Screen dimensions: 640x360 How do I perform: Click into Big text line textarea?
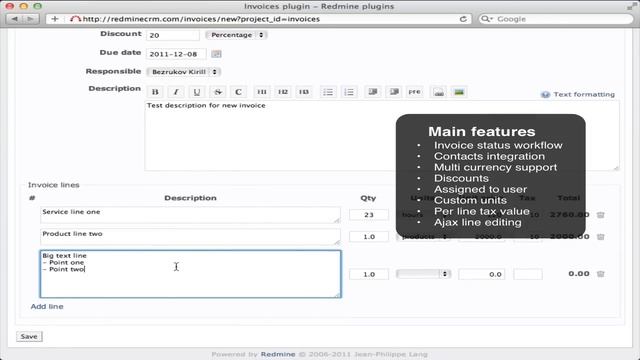pos(190,274)
